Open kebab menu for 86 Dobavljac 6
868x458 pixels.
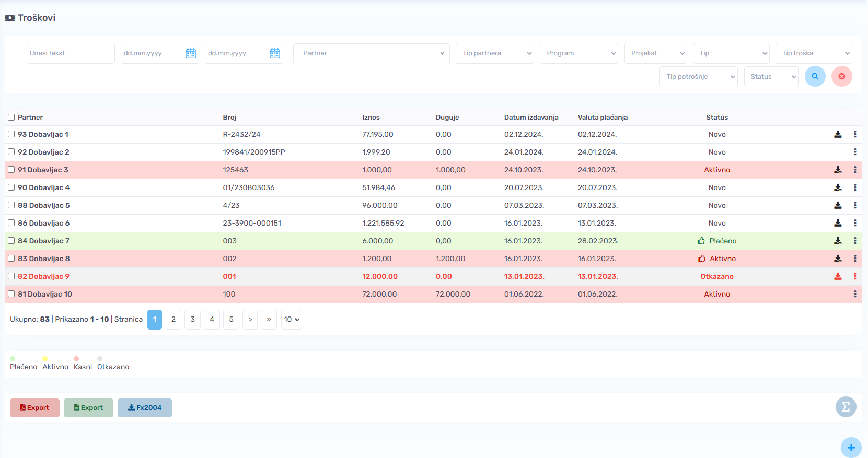pyautogui.click(x=855, y=223)
